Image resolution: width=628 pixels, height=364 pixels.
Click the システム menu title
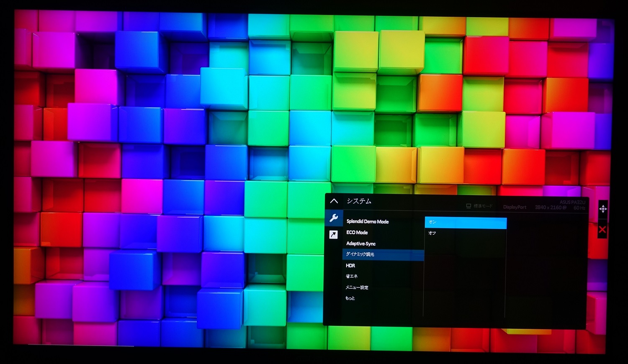coord(359,201)
